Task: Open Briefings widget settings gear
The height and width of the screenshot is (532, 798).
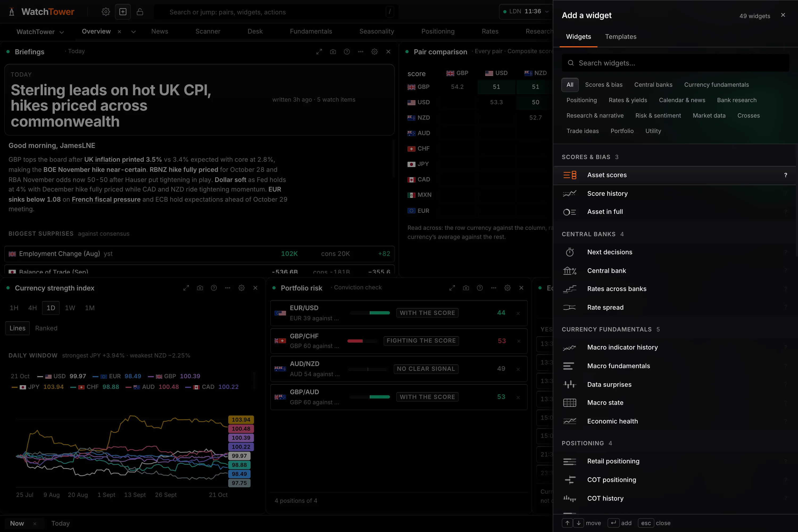Action: pyautogui.click(x=374, y=52)
